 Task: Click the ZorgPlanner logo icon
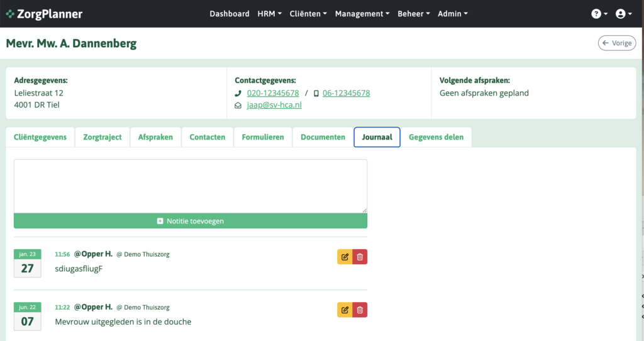pos(11,14)
